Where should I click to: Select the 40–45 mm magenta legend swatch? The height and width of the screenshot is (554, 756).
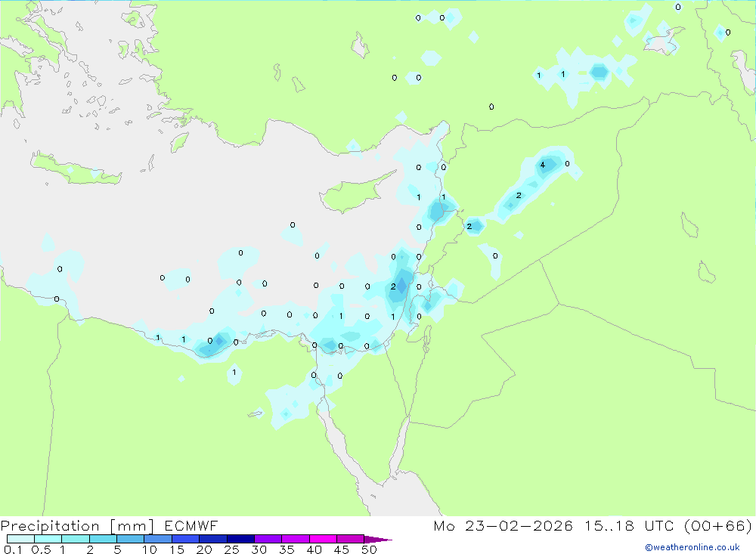coord(323,539)
